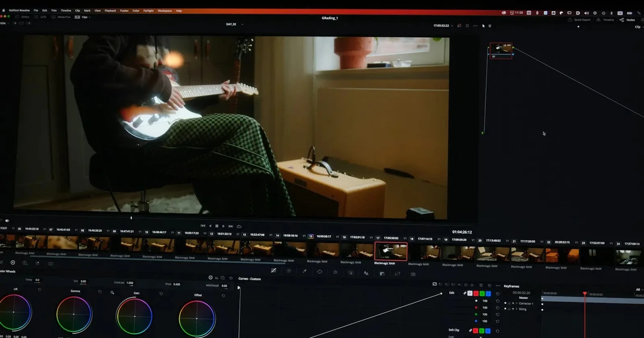Click the Quick Export button

click(x=582, y=20)
